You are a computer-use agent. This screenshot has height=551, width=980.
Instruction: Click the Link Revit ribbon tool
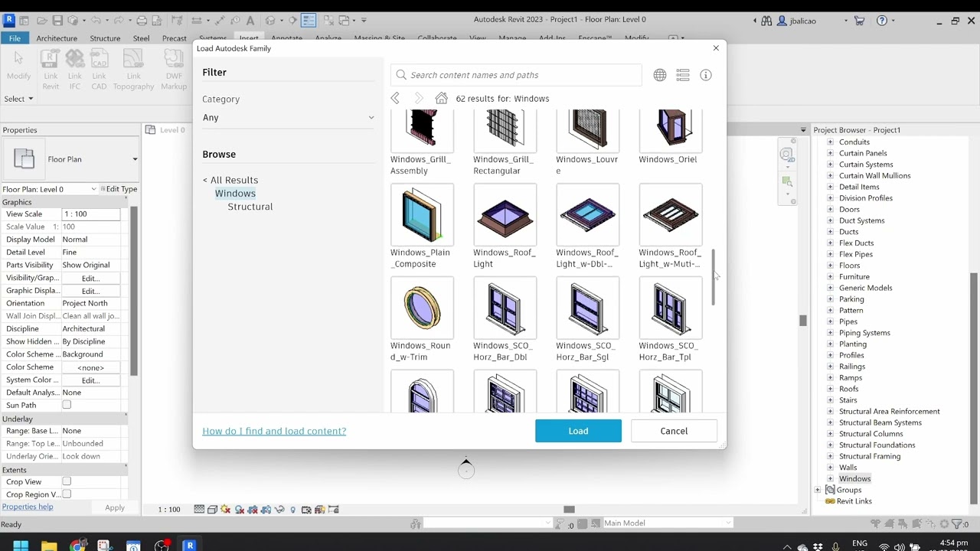[51, 70]
